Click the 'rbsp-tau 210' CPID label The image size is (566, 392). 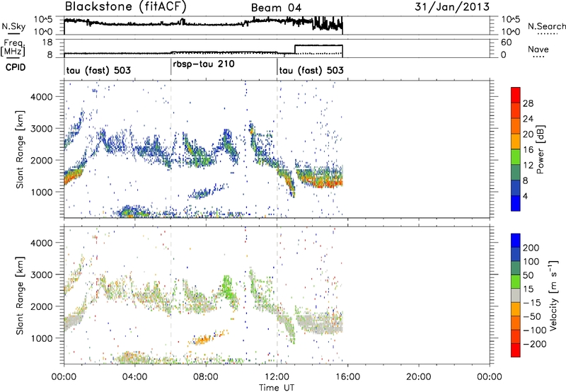pos(204,64)
